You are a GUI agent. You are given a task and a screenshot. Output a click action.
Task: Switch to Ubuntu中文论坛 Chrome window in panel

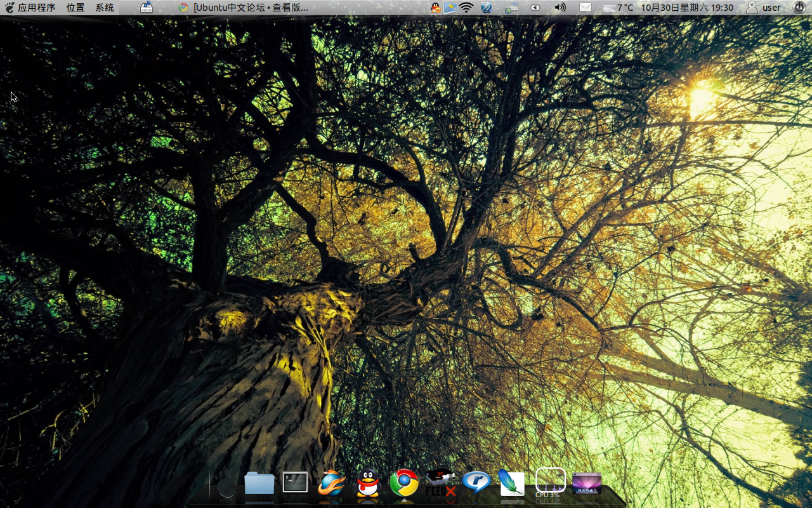click(x=243, y=8)
